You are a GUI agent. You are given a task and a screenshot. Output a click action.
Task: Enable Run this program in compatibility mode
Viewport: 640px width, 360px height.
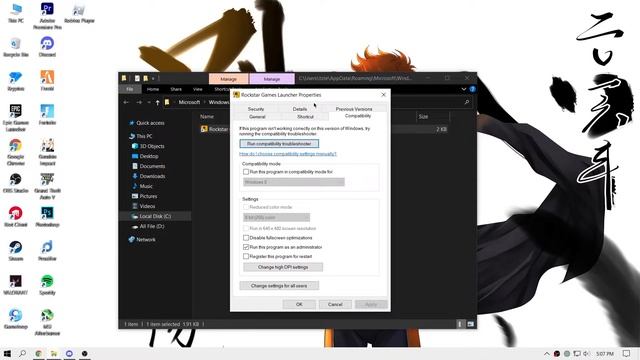[x=246, y=172]
